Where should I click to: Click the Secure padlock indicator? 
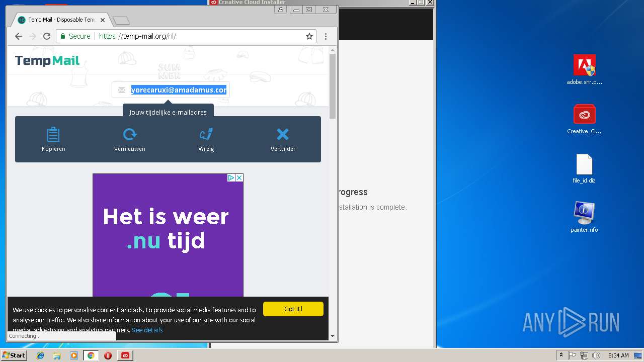[75, 36]
